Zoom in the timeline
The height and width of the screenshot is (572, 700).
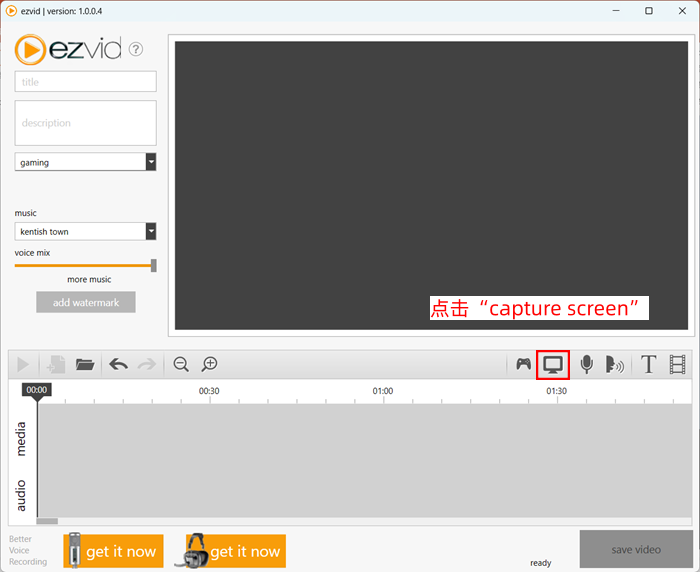pos(209,364)
